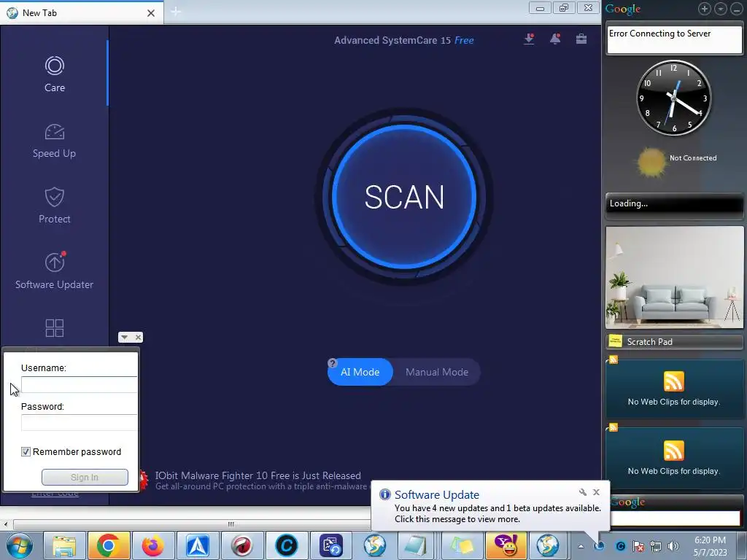The width and height of the screenshot is (747, 560).
Task: Open the volume speaker tray icon
Action: point(673,546)
